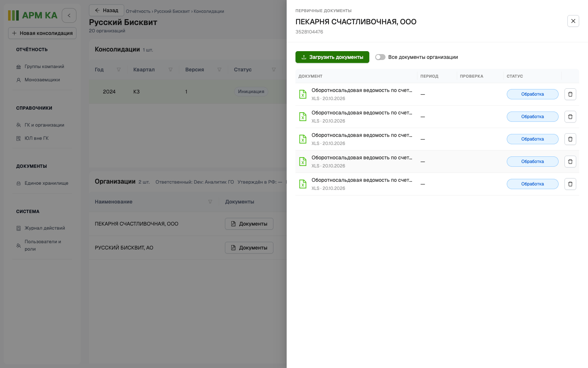Click 'Обработка' status of third document
588x368 pixels.
coord(533,139)
